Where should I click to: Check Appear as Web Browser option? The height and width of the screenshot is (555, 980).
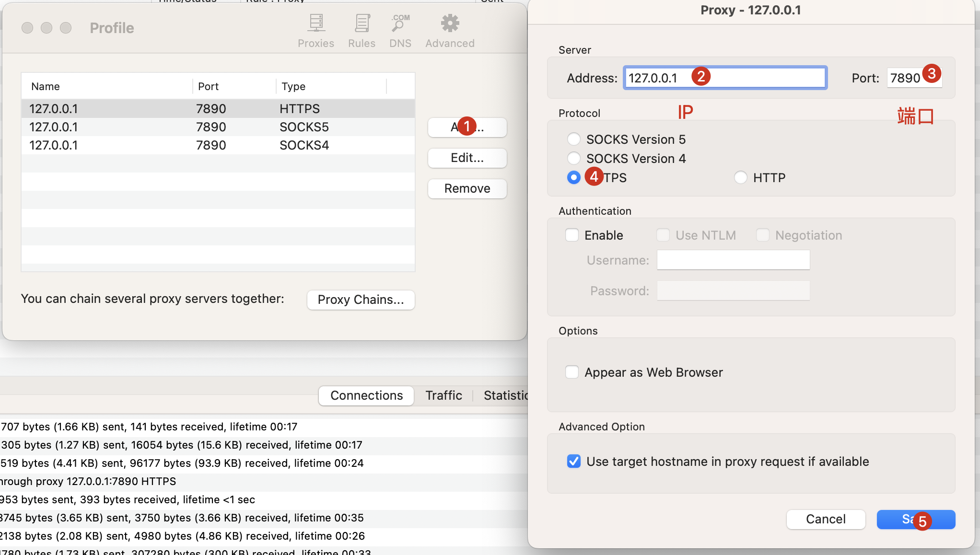click(x=572, y=372)
